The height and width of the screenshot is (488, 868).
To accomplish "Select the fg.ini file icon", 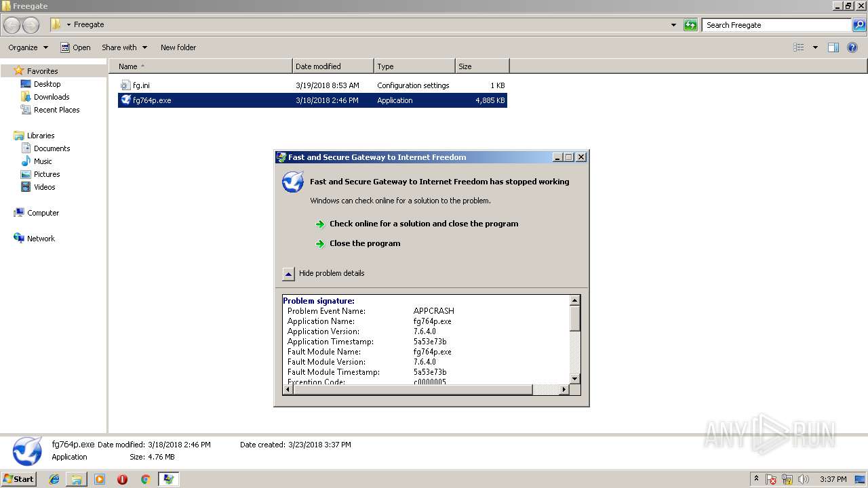I will click(x=125, y=85).
